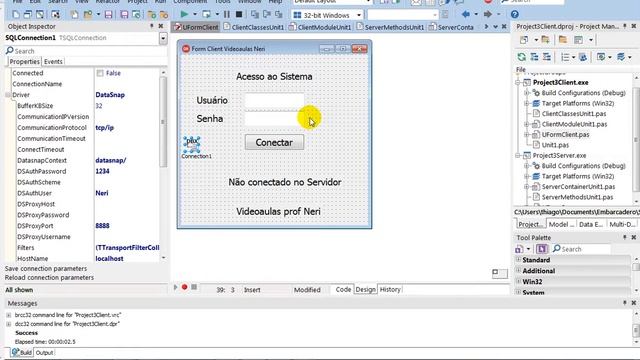
Task: Click the Open Project folder icon
Action: click(88, 15)
